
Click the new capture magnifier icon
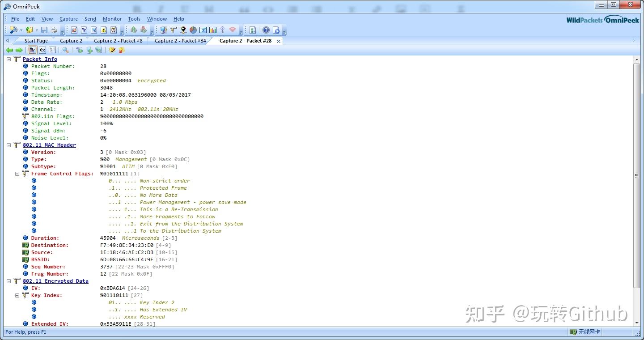pos(13,30)
